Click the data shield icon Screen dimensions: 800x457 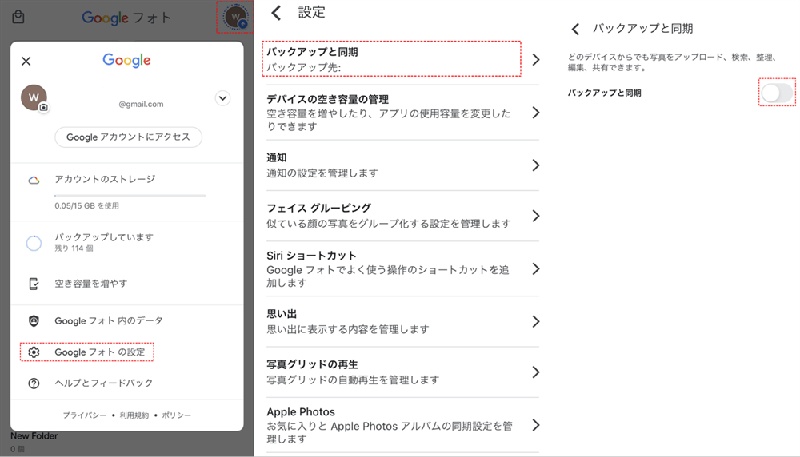[34, 321]
